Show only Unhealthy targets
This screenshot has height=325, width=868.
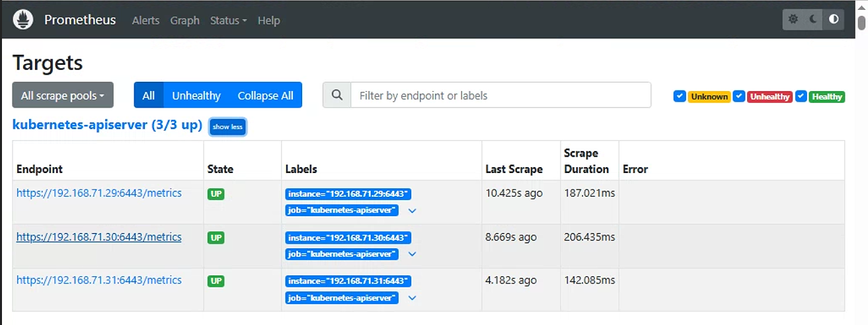point(196,95)
